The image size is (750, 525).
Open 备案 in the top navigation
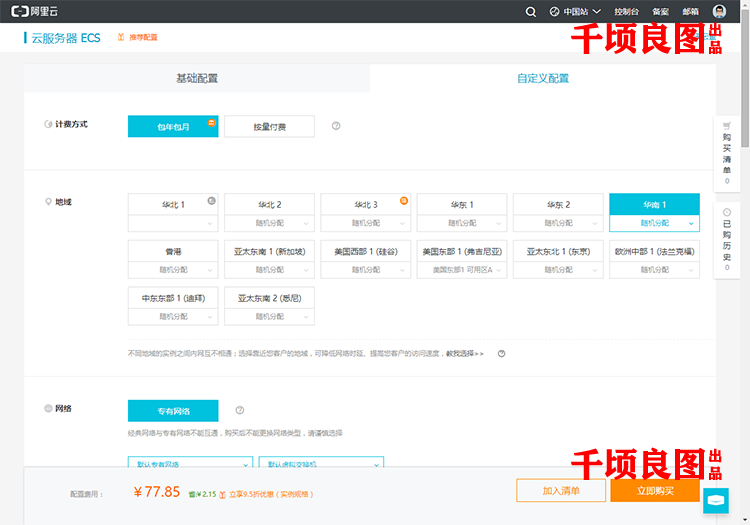pos(660,11)
